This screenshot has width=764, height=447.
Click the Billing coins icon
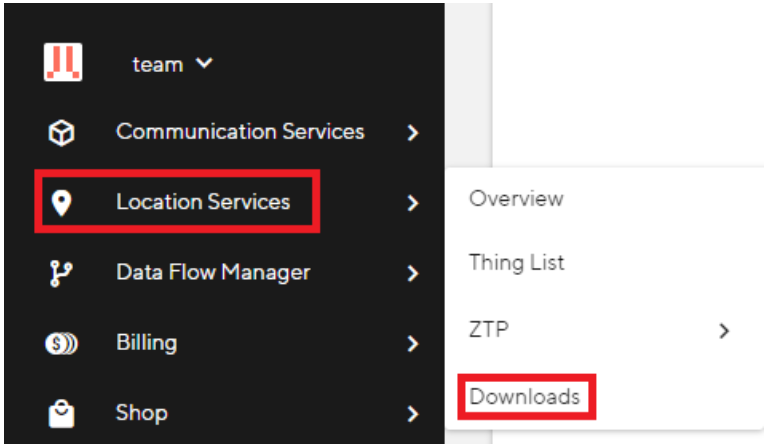[61, 343]
